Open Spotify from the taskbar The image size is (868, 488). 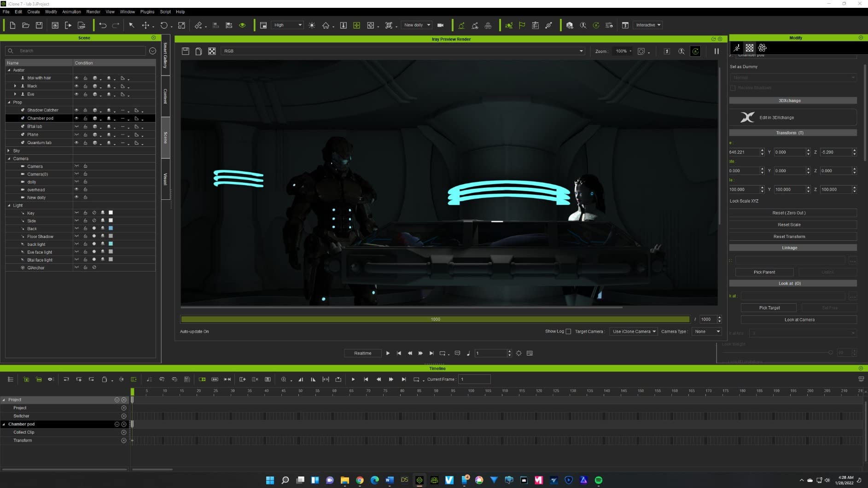[x=599, y=480]
